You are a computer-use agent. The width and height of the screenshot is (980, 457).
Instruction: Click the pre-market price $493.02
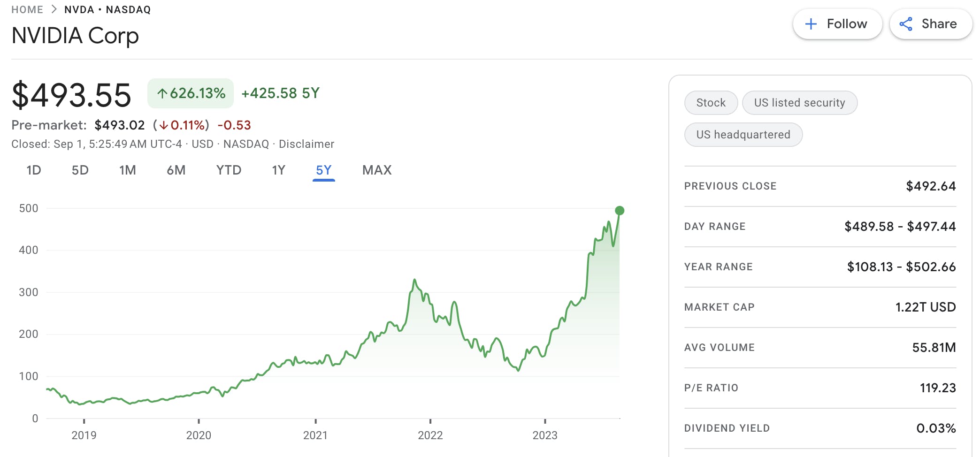[x=120, y=125]
